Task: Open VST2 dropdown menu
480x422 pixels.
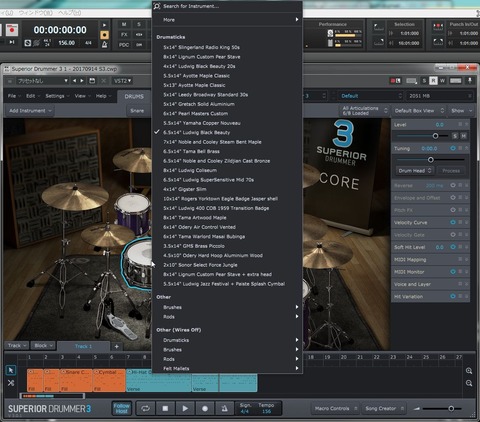Action: tap(122, 81)
